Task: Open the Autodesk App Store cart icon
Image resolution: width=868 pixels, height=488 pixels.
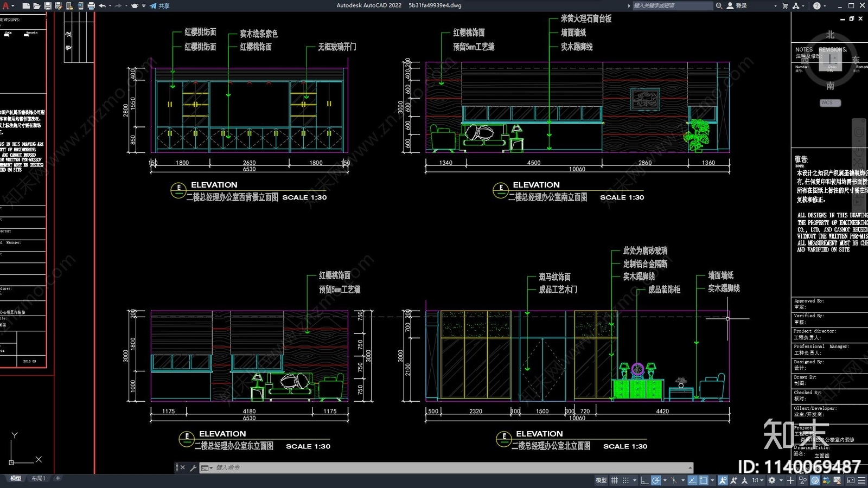Action: point(784,5)
